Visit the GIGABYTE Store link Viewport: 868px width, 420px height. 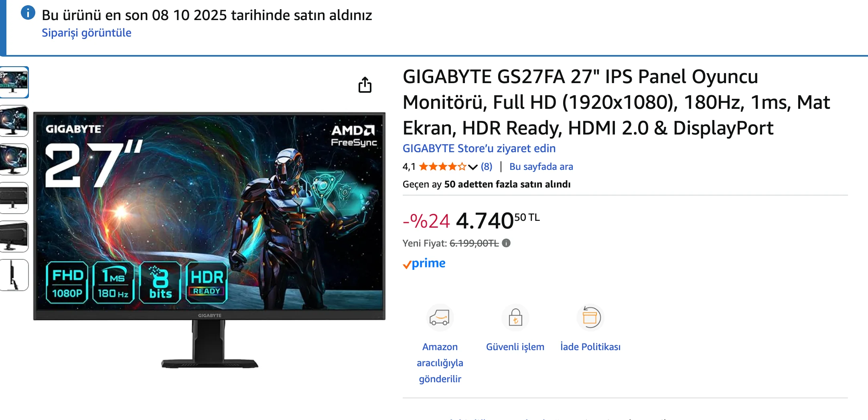pyautogui.click(x=479, y=149)
